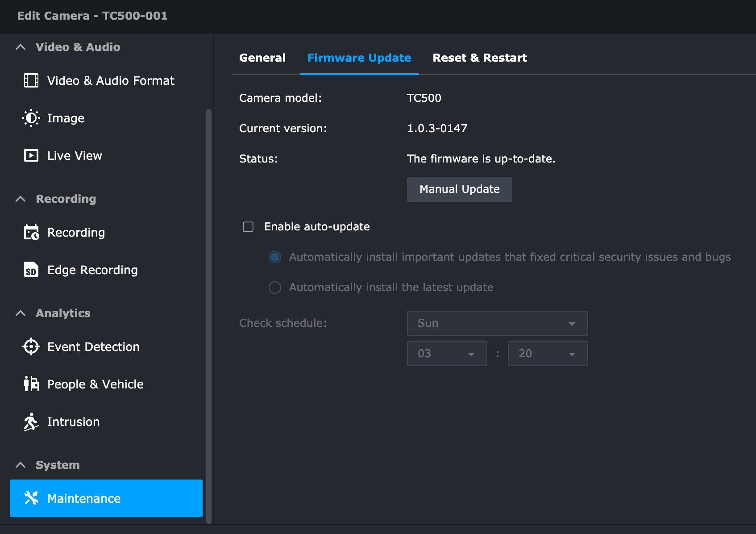This screenshot has height=534, width=756.
Task: Tick the Enable auto-update checkbox
Action: [248, 227]
